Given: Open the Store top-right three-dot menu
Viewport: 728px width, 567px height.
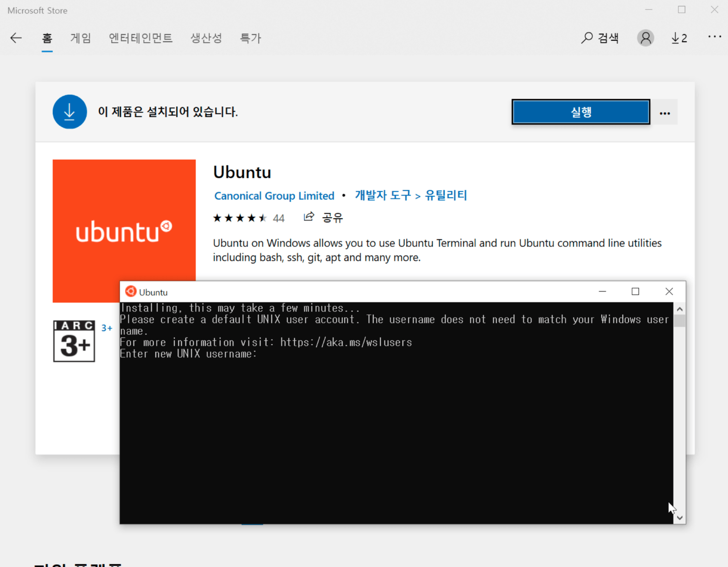Looking at the screenshot, I should (x=714, y=36).
